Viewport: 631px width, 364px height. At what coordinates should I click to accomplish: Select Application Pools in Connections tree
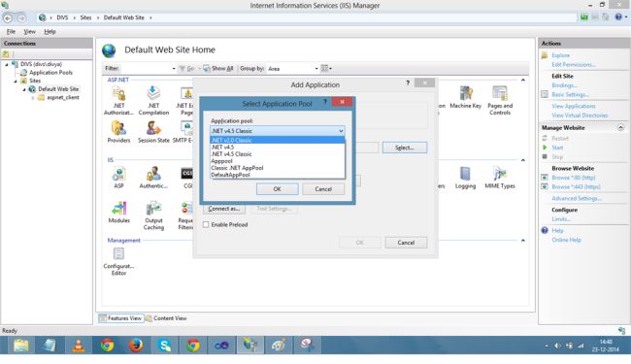tap(50, 73)
